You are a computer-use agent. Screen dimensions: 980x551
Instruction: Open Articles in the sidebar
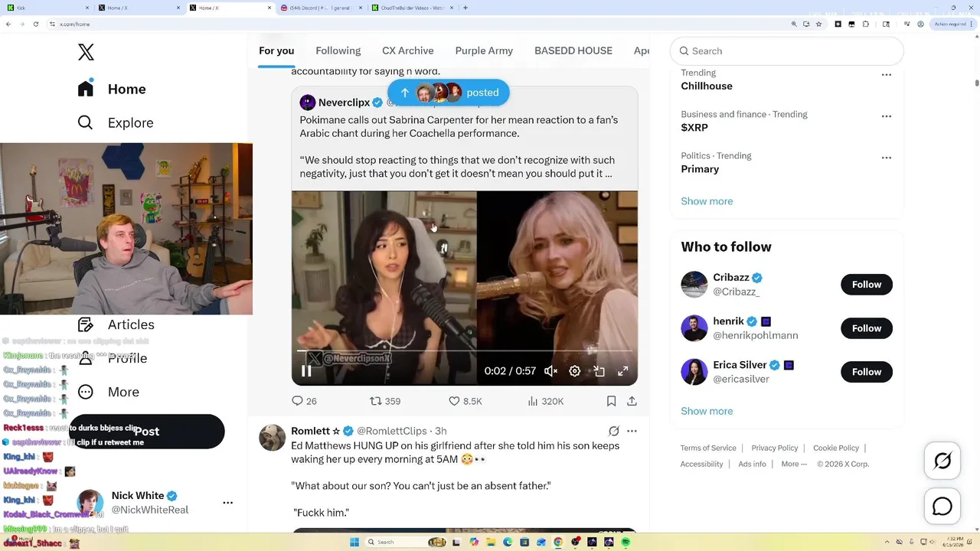pos(116,324)
